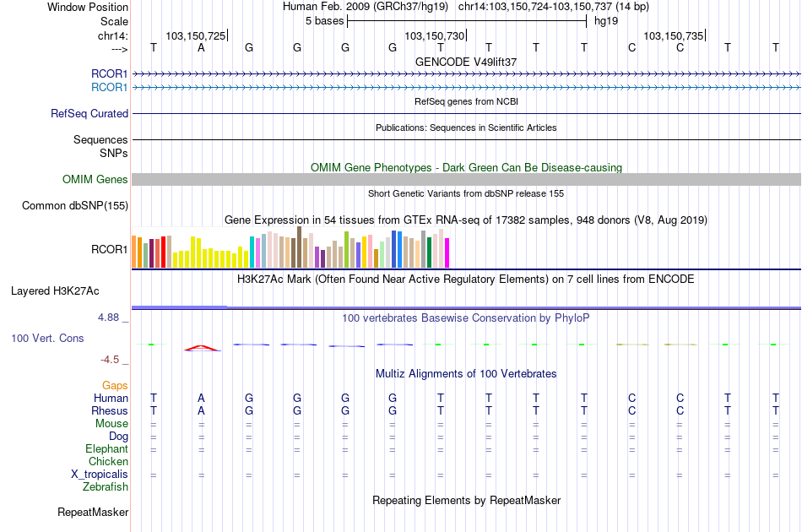Image resolution: width=802 pixels, height=532 pixels.
Task: Click 'Human Feb. 2009 (GRCh37/hg19)' header
Action: pyautogui.click(x=366, y=7)
